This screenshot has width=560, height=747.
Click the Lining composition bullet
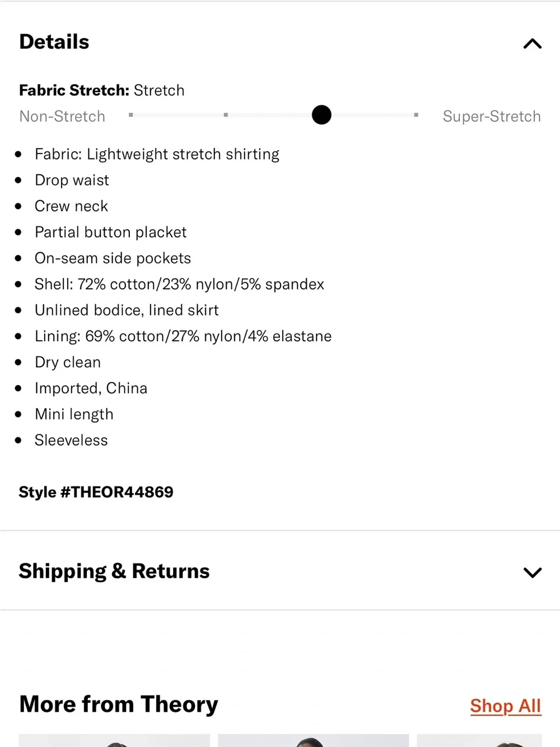(183, 336)
